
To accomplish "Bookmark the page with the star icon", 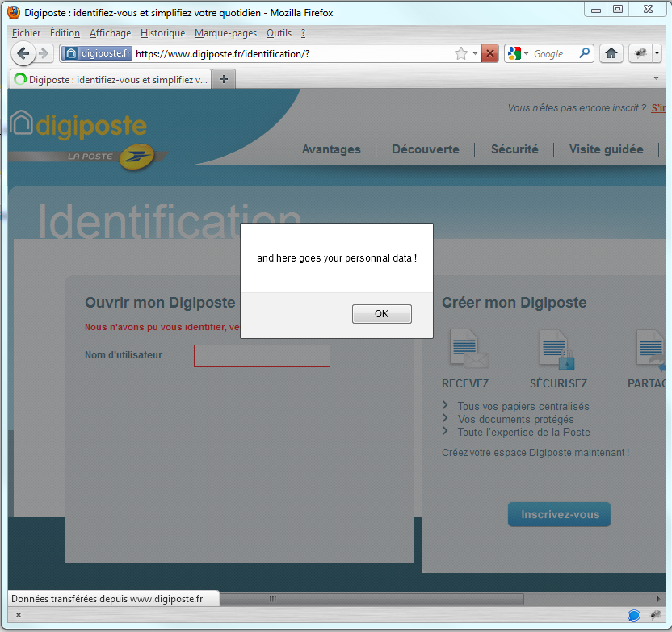I will 461,53.
